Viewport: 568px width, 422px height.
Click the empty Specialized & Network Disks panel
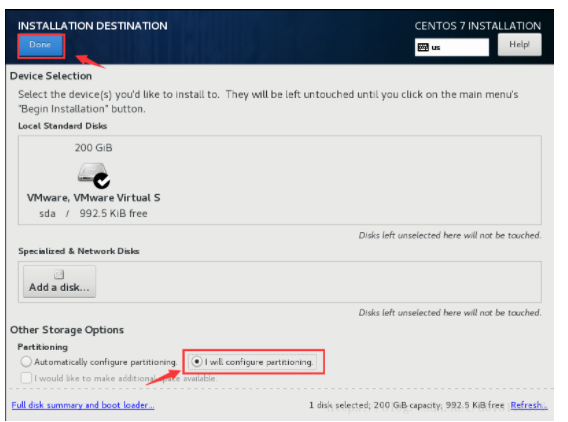point(319,282)
